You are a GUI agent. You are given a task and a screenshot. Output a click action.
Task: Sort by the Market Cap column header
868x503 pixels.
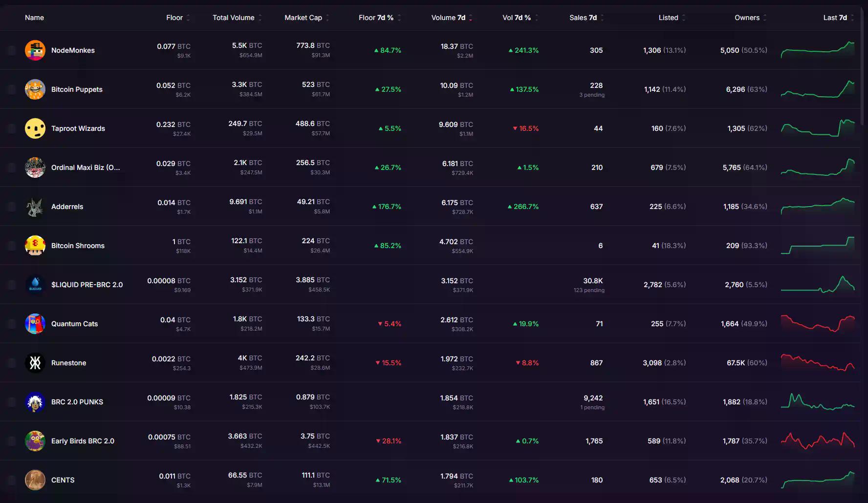tap(303, 18)
